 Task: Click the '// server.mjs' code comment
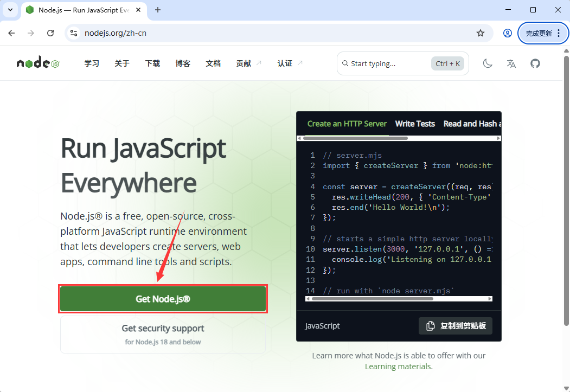pos(353,155)
